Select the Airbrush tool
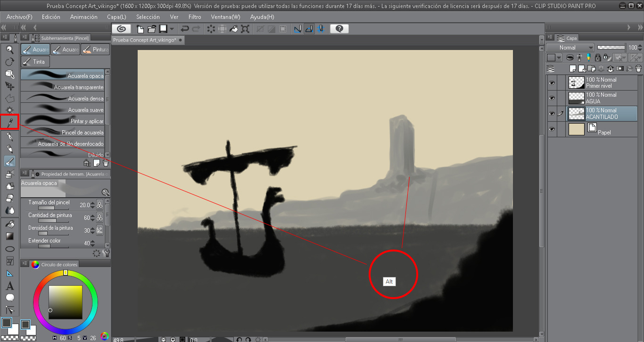 click(x=9, y=174)
